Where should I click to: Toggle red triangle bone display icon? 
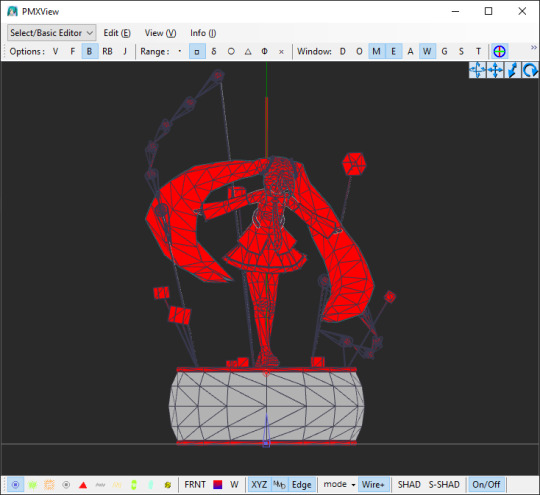(83, 485)
